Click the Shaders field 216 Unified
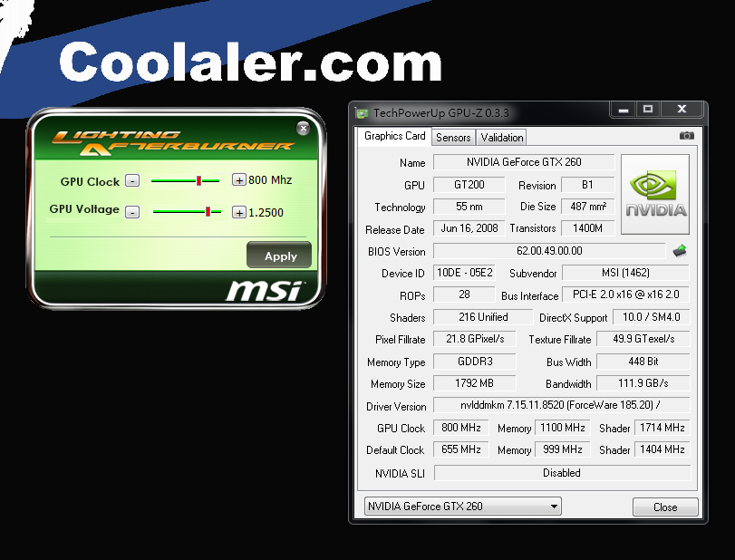 (x=483, y=317)
